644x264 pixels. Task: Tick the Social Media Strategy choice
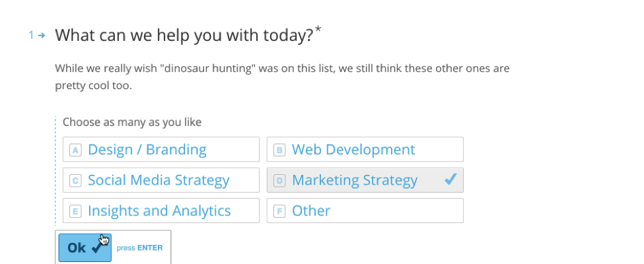tap(161, 180)
